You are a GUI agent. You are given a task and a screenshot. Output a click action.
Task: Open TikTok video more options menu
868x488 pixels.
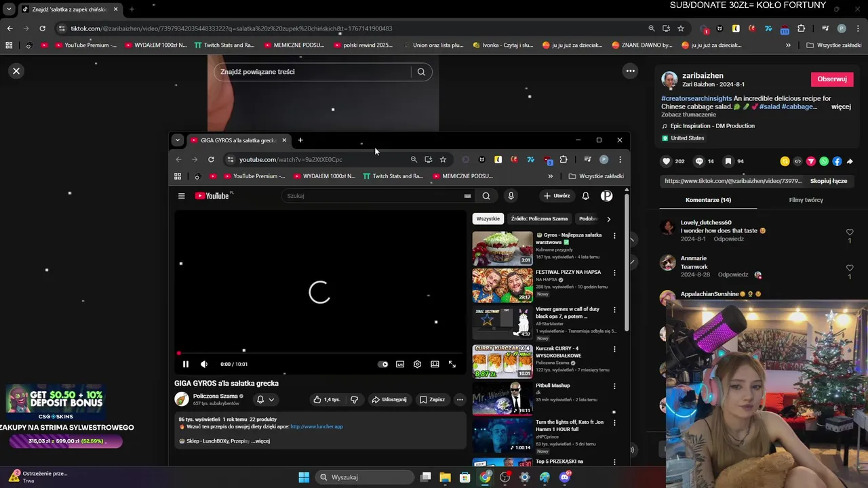click(630, 71)
